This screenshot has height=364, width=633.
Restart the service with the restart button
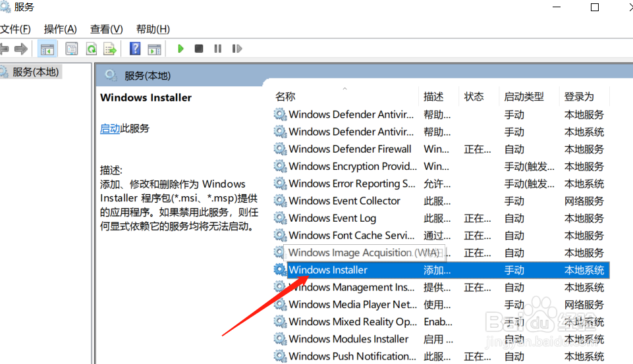point(237,49)
